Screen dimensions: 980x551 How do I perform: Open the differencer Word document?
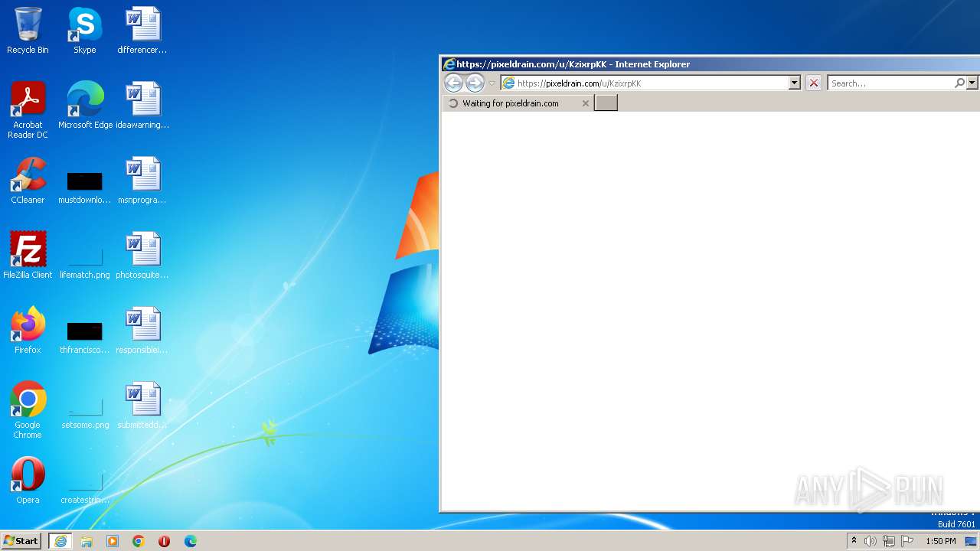coord(142,31)
